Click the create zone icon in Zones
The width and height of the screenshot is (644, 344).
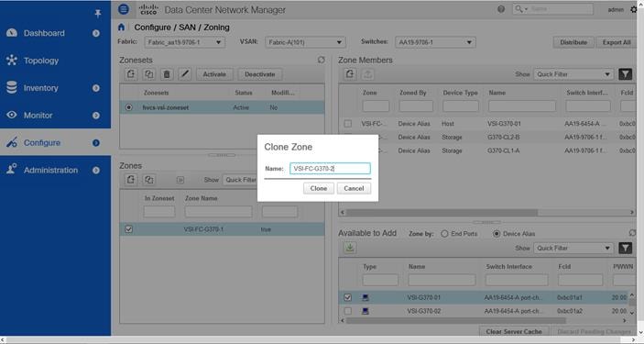pyautogui.click(x=131, y=180)
